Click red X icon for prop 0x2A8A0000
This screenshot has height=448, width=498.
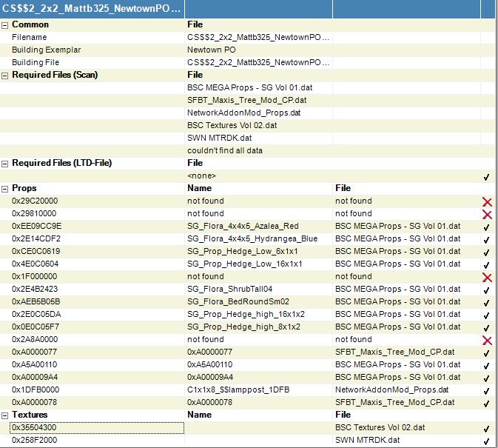coord(487,341)
